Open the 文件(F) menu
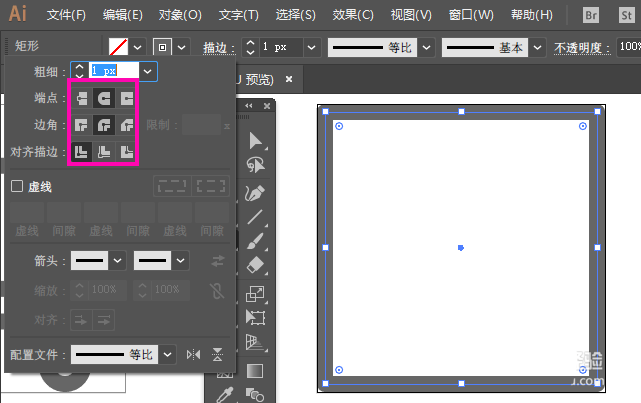Viewport: 641px width, 403px height. 66,15
